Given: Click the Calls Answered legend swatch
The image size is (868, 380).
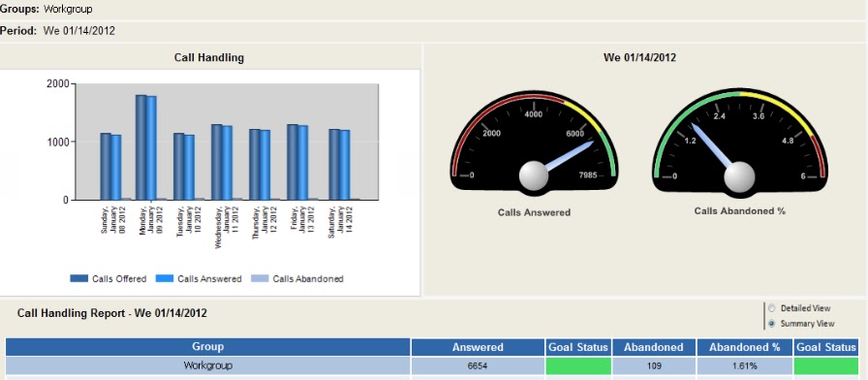Looking at the screenshot, I should click(165, 278).
